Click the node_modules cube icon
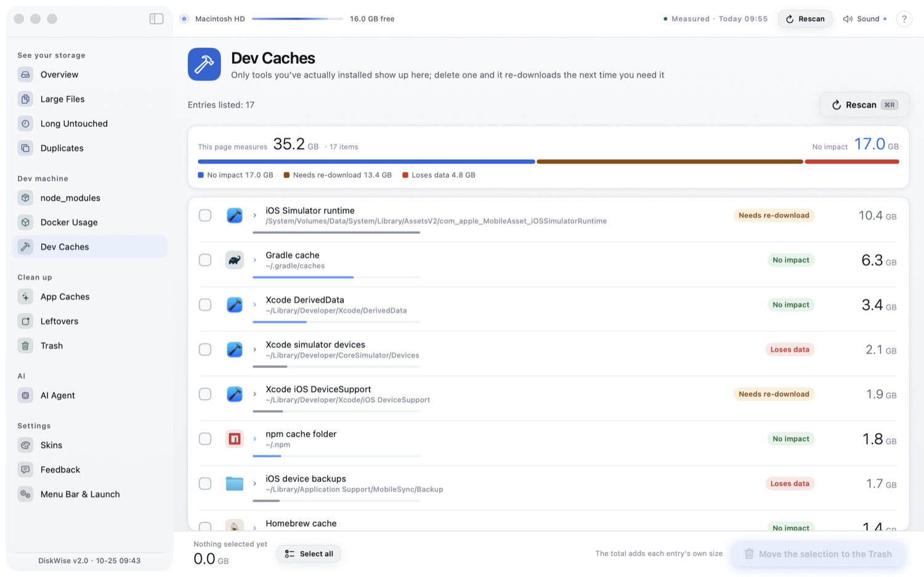This screenshot has width=924, height=577. coord(25,198)
